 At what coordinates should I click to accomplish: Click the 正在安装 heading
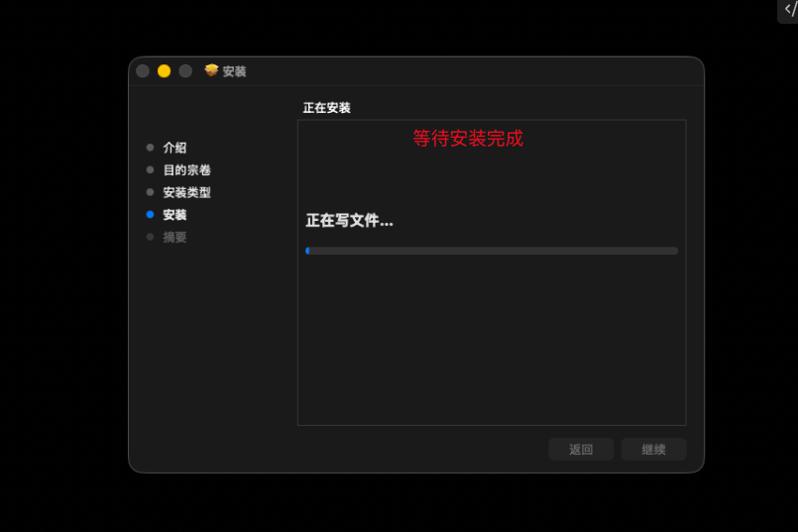click(327, 108)
